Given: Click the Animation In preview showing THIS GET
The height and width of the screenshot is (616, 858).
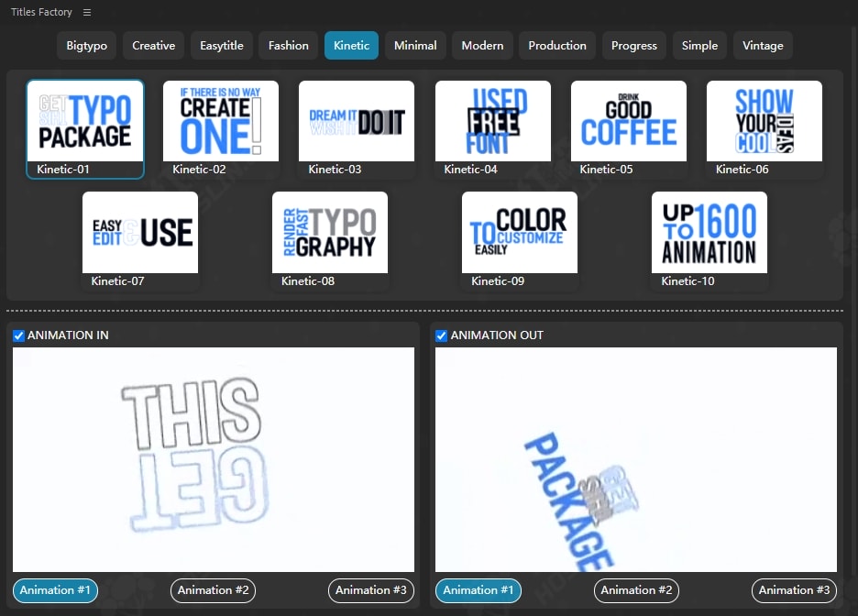Looking at the screenshot, I should point(214,459).
